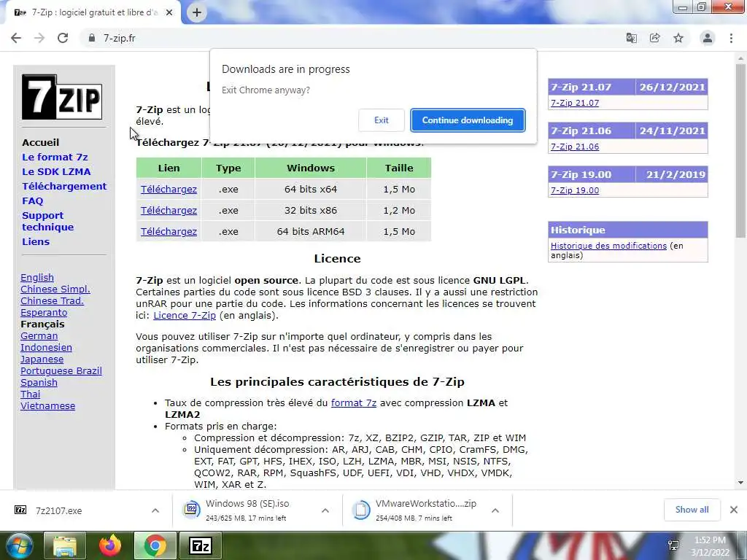This screenshot has height=560, width=747.
Task: Click Continue downloading
Action: (x=468, y=120)
